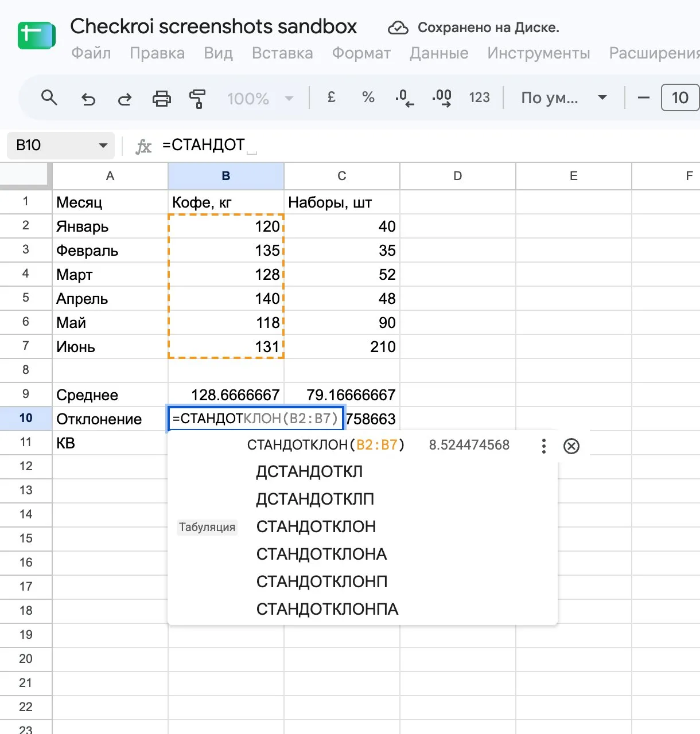Image resolution: width=700 pixels, height=734 pixels.
Task: Select column A header
Action: [110, 176]
